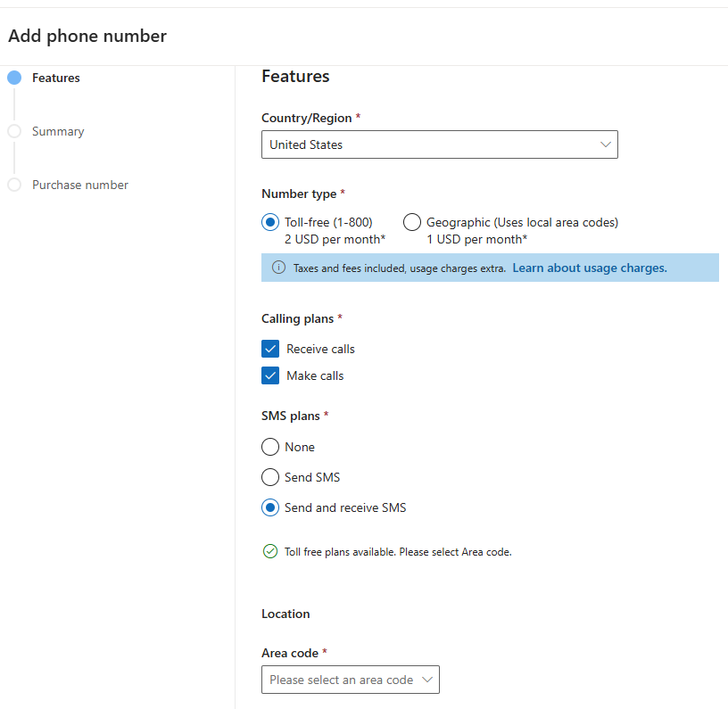The width and height of the screenshot is (728, 709).
Task: Open the Country/Region dropdown
Action: (439, 144)
